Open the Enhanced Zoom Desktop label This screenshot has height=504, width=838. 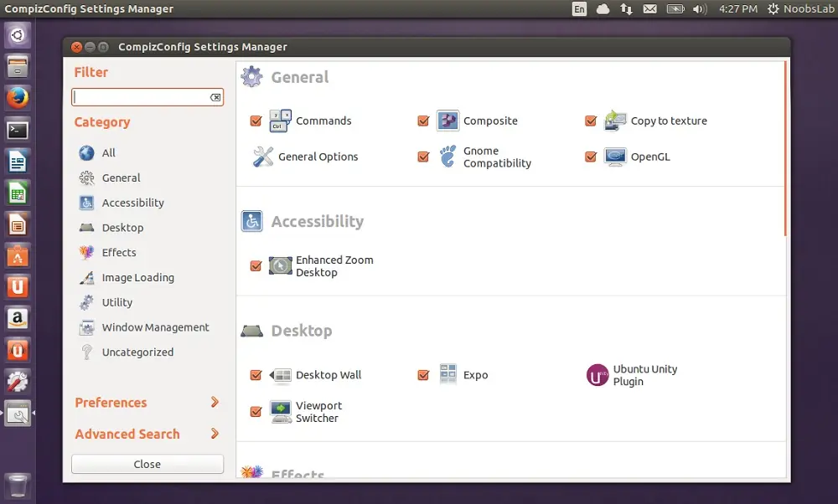point(334,266)
